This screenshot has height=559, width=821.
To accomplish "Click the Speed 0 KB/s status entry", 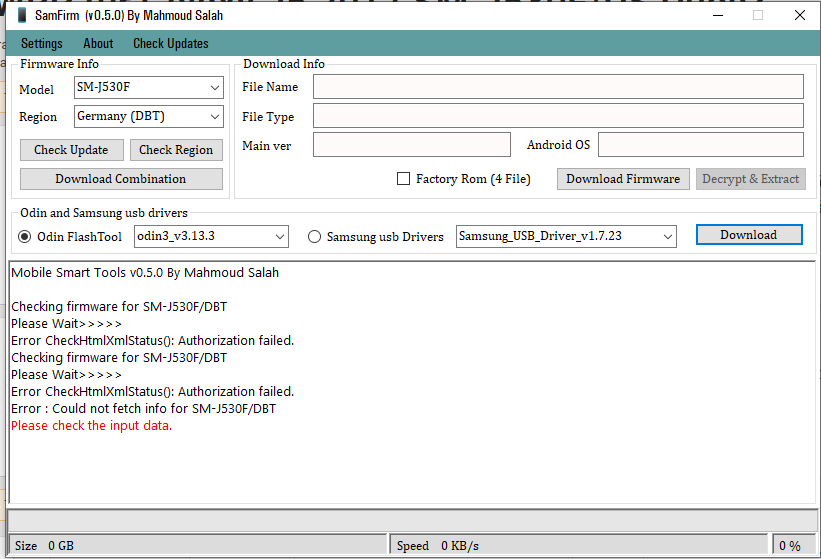I will coord(580,546).
